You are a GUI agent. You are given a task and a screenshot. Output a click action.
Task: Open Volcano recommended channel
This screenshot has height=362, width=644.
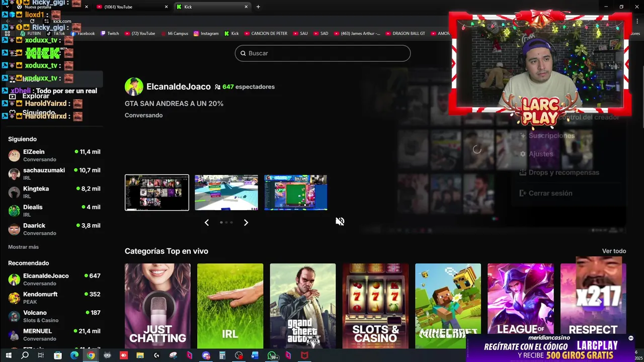(54, 316)
